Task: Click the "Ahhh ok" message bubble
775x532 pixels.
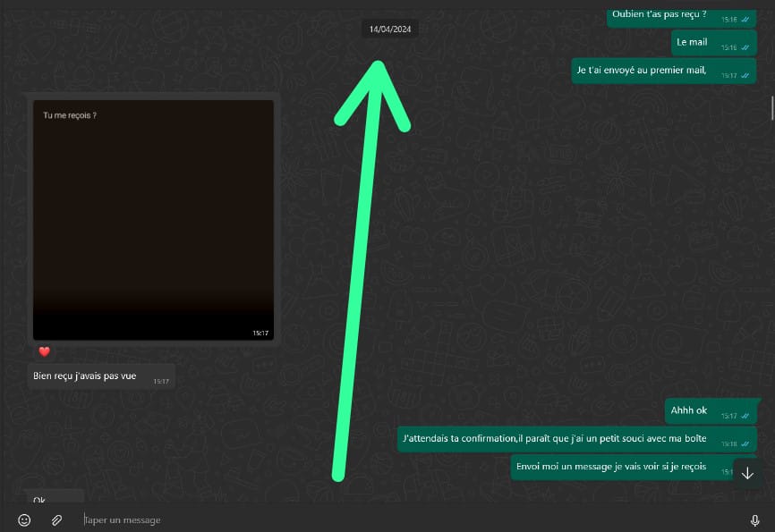Action: [689, 411]
